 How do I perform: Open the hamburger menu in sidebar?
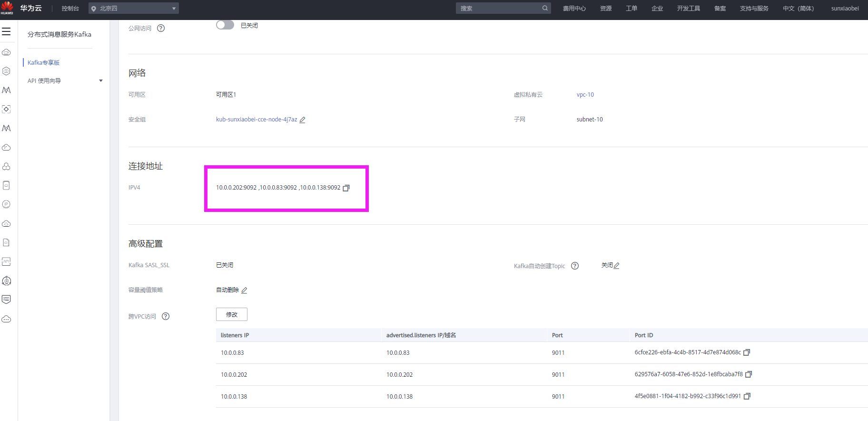(6, 31)
